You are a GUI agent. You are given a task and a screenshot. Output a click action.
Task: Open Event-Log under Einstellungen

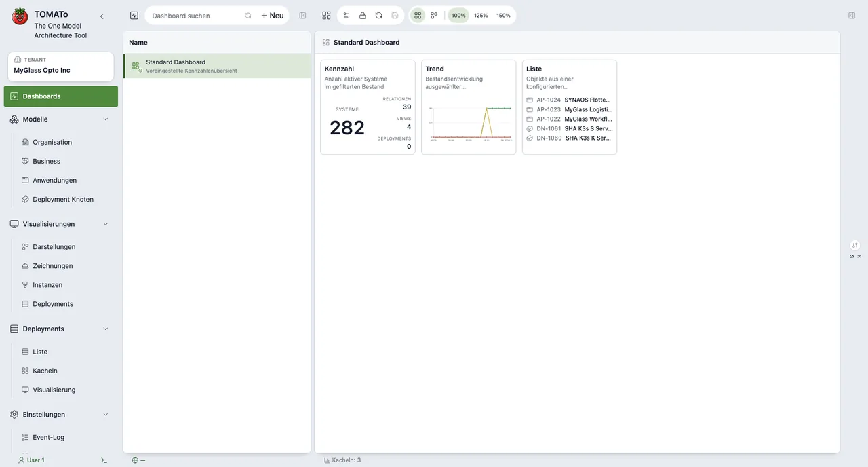point(48,437)
